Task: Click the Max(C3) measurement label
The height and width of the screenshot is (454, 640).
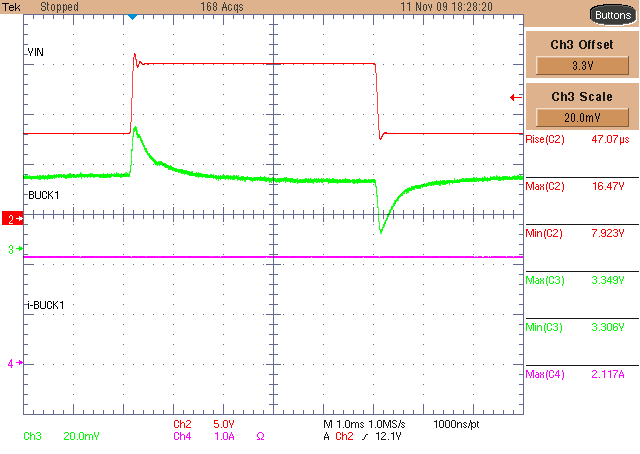Action: click(545, 280)
